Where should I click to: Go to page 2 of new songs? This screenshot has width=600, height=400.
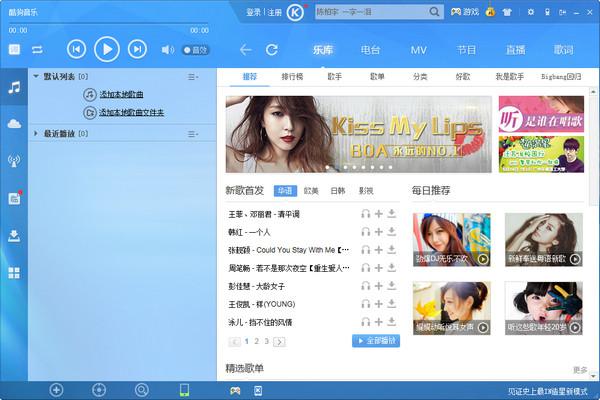tap(256, 341)
